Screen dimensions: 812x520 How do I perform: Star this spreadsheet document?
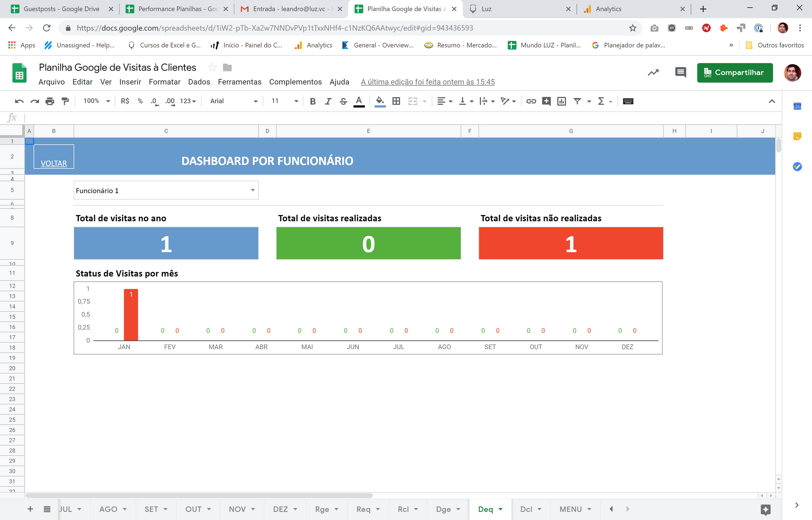[213, 67]
